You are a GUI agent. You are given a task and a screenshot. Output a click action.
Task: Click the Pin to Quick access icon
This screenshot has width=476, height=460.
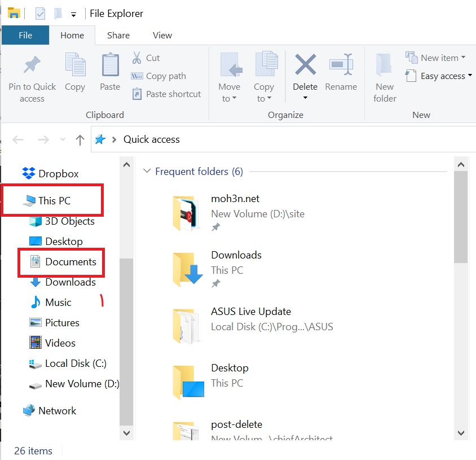[32, 66]
